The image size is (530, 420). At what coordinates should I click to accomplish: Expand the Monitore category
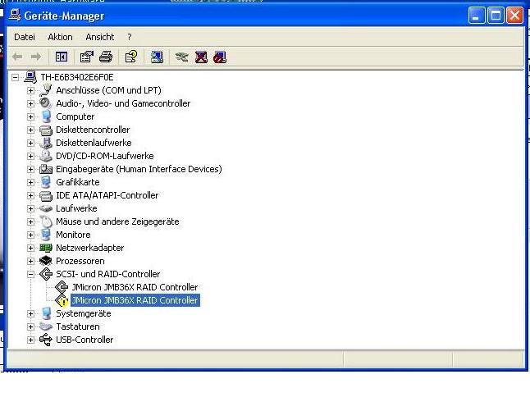[30, 235]
